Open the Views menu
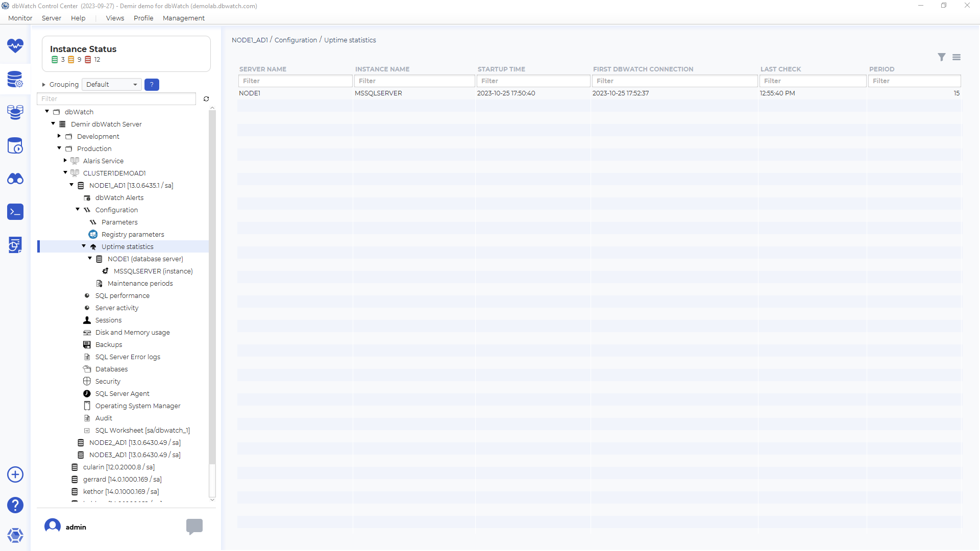The image size is (980, 551). [115, 18]
